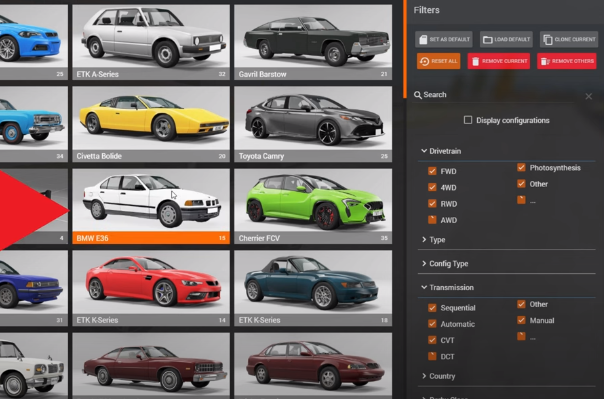Select the Civetta Bolide vehicle

coord(151,124)
